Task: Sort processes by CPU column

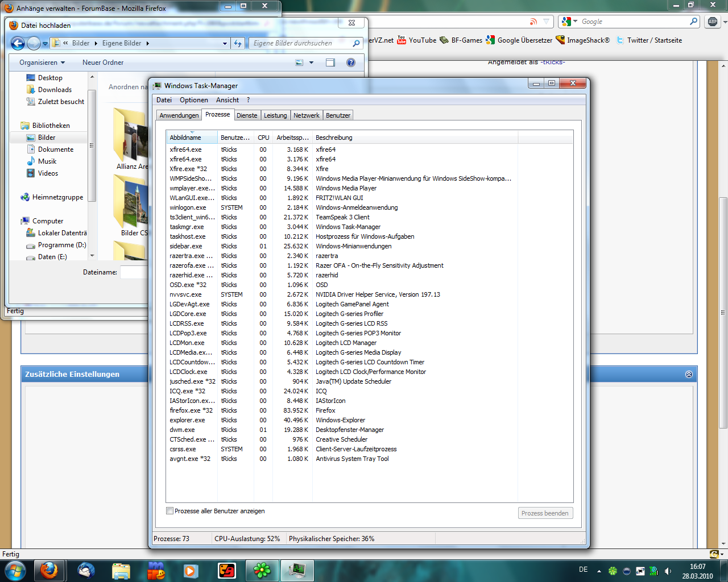Action: tap(263, 138)
